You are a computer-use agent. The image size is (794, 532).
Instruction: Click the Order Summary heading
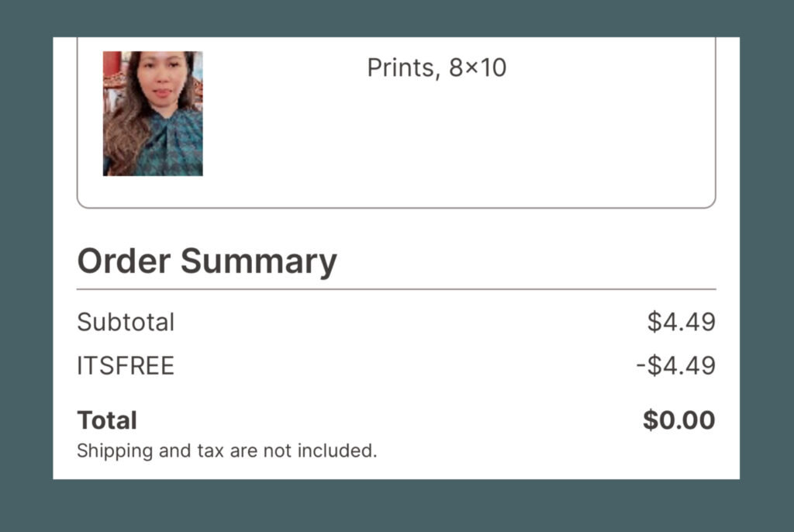click(x=206, y=262)
